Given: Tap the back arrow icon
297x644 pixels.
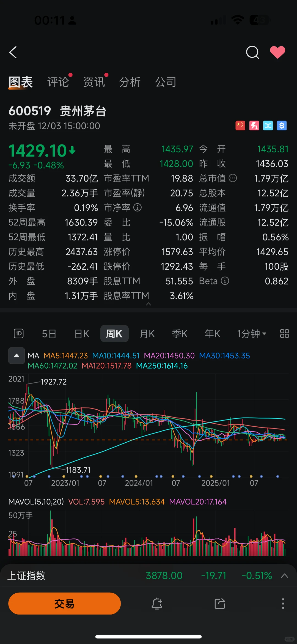Looking at the screenshot, I should 13,52.
